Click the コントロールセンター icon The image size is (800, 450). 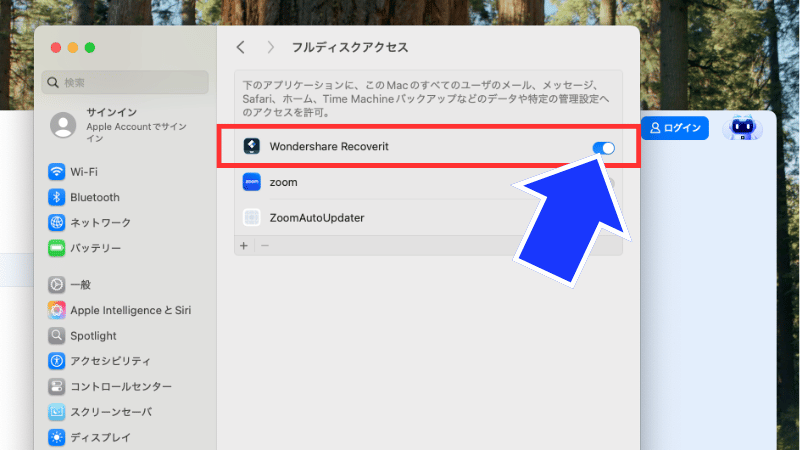click(x=57, y=387)
